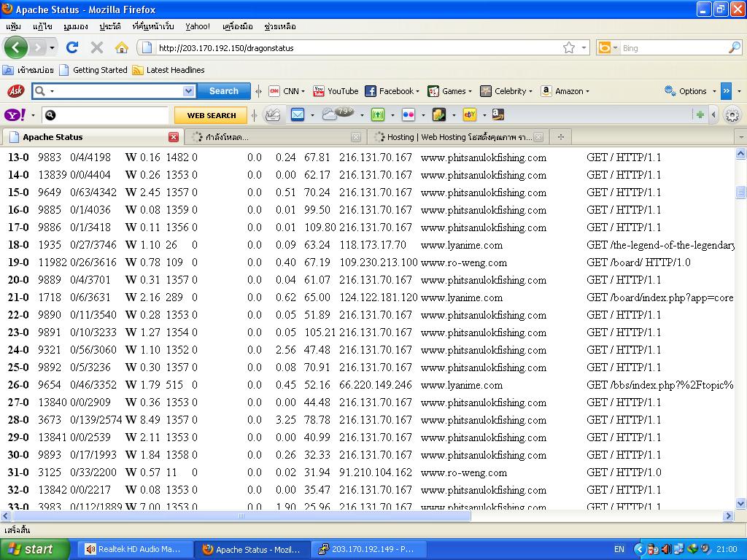The width and height of the screenshot is (747, 560).
Task: Click the vertical scrollbar down arrow
Action: (740, 503)
